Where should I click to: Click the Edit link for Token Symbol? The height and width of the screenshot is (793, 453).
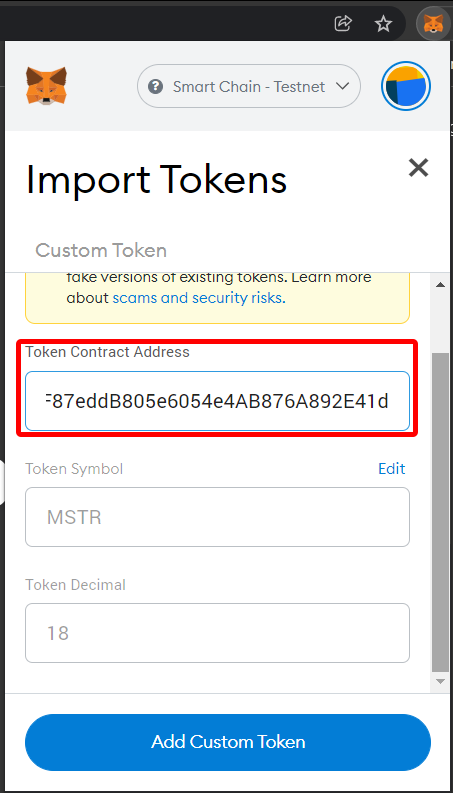(392, 469)
